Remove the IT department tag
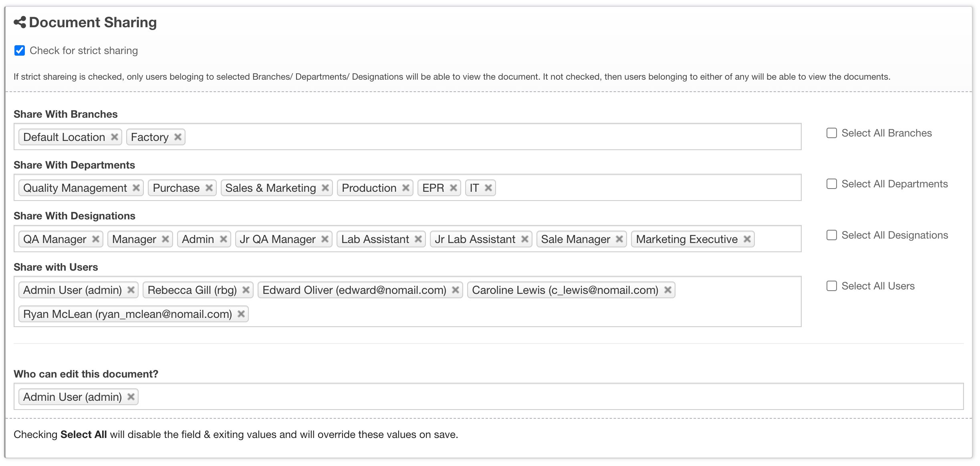The image size is (980, 466). click(x=488, y=188)
